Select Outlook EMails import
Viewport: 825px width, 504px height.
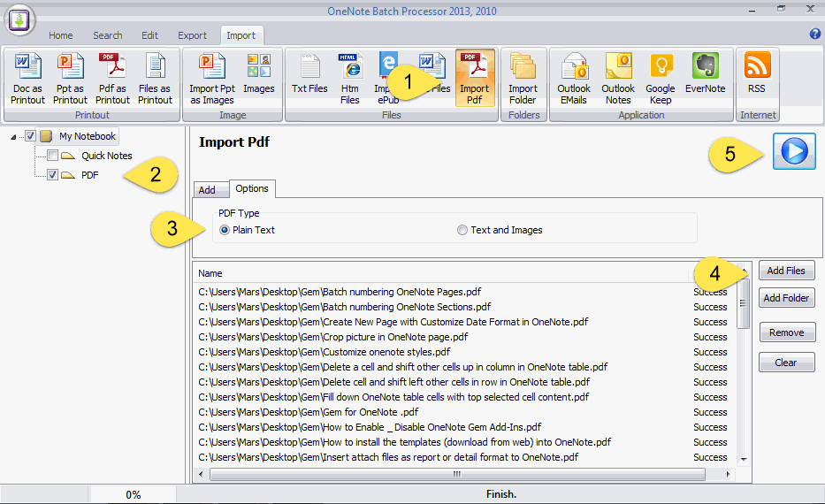[x=574, y=79]
